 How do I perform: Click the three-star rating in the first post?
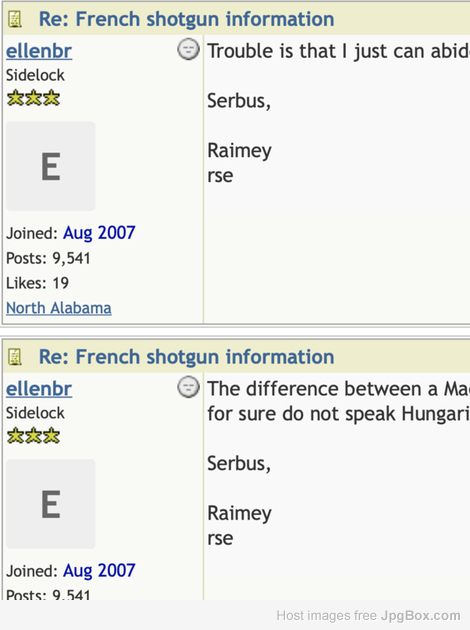(x=33, y=98)
